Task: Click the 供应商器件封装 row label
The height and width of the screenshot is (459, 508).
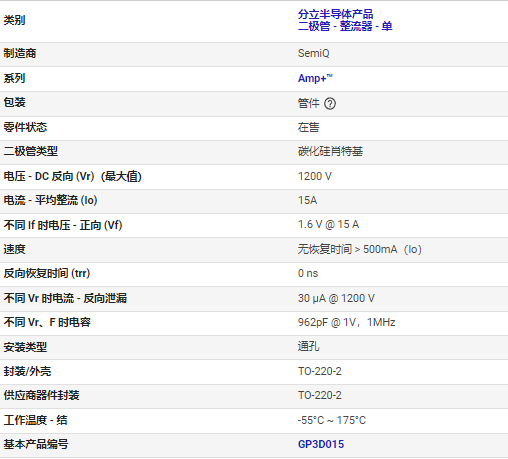Action: [x=41, y=395]
